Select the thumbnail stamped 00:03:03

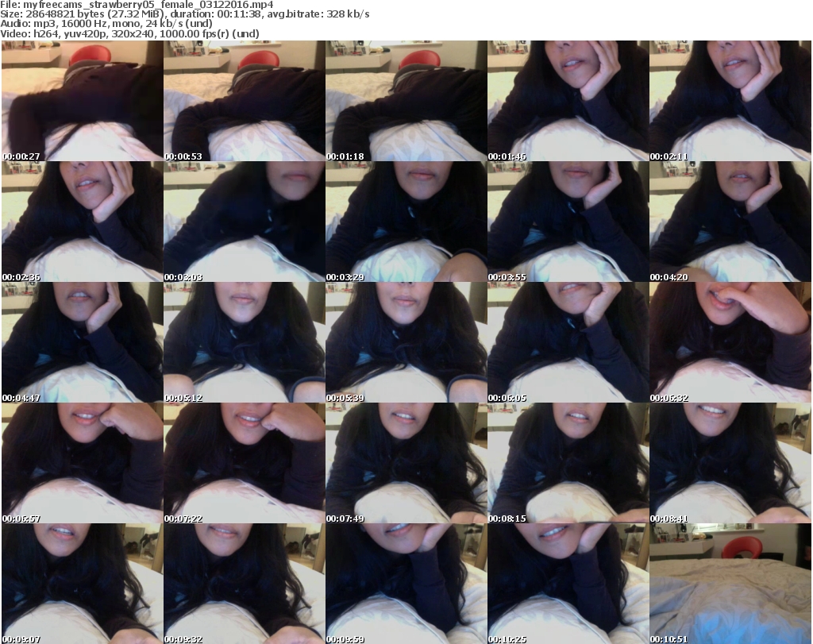tap(245, 222)
